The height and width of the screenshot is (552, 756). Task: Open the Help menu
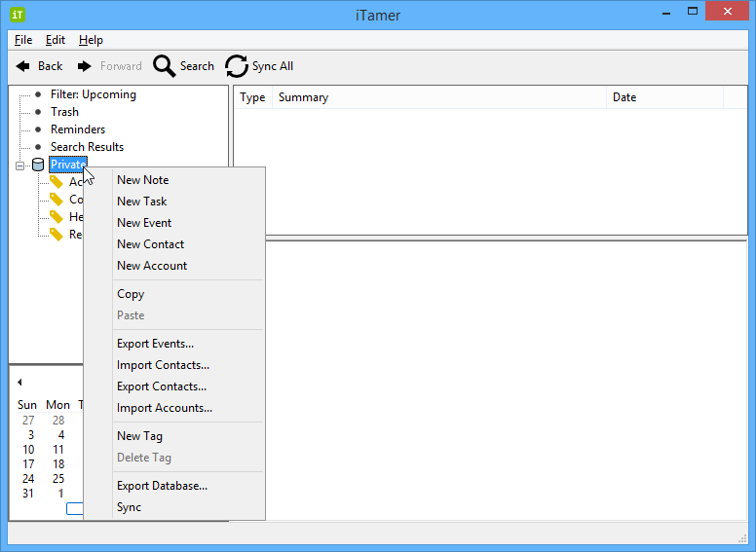[91, 40]
